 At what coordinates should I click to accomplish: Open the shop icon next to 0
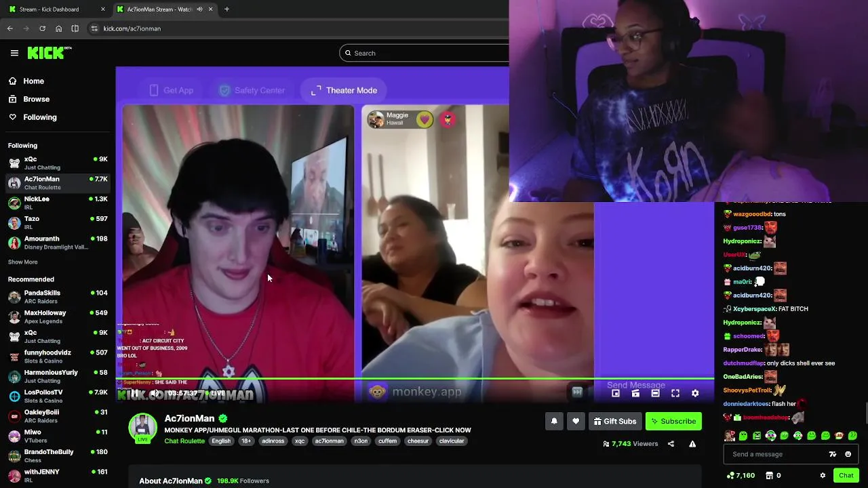click(769, 475)
